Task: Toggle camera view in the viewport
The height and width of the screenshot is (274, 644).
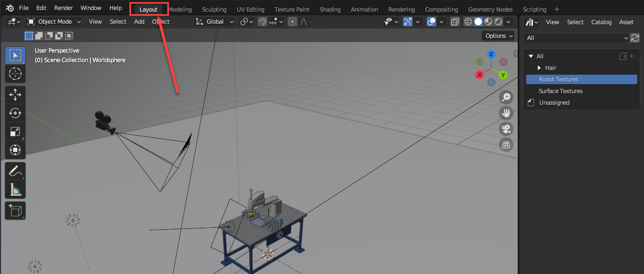Action: (506, 129)
